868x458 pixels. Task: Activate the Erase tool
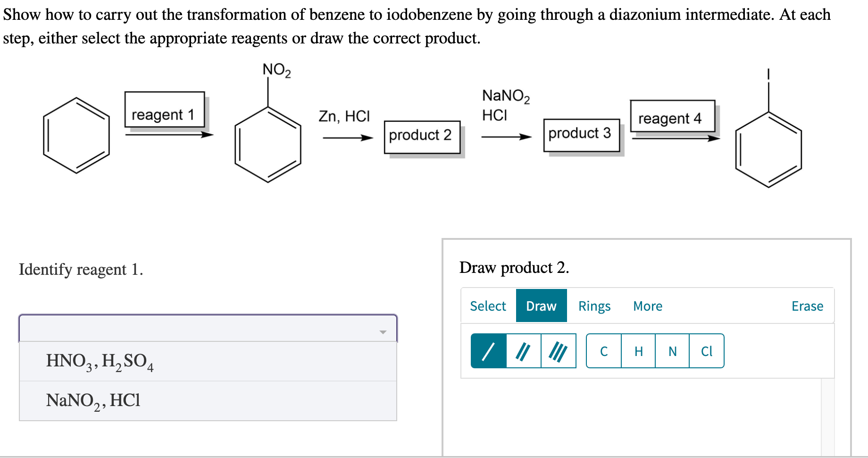pyautogui.click(x=808, y=306)
